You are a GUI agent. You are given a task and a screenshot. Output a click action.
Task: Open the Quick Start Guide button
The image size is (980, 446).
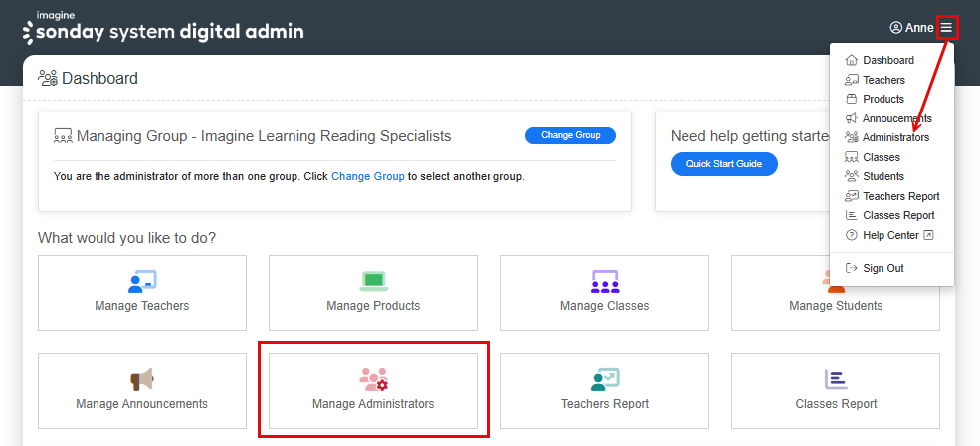pos(723,164)
